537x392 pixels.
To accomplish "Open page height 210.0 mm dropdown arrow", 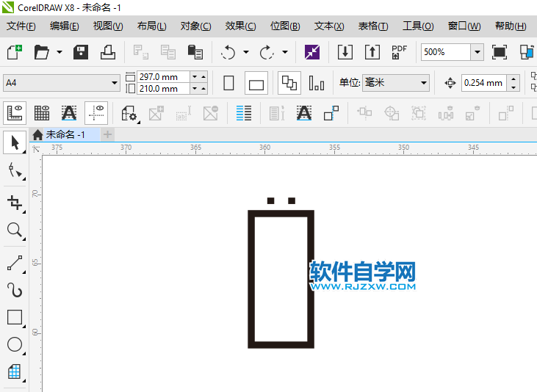I will 195,89.
